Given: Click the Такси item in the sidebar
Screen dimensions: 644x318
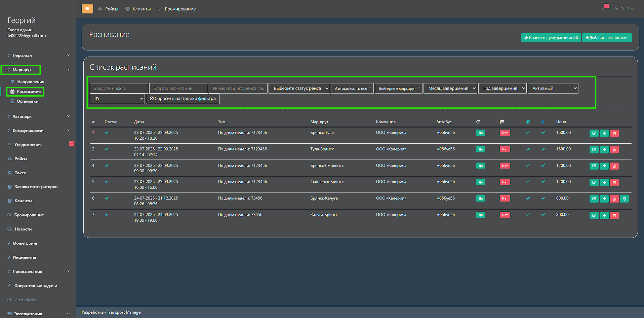Looking at the screenshot, I should tap(19, 173).
